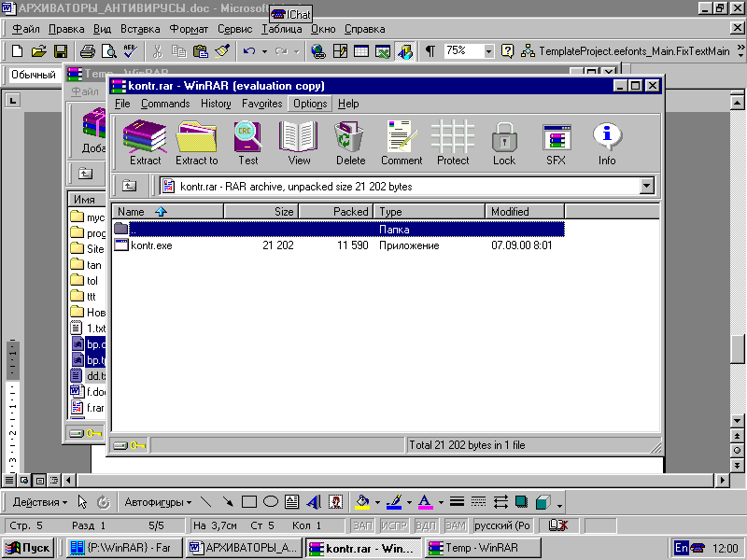
Task: Click the Delete recycle bin icon
Action: [x=350, y=143]
